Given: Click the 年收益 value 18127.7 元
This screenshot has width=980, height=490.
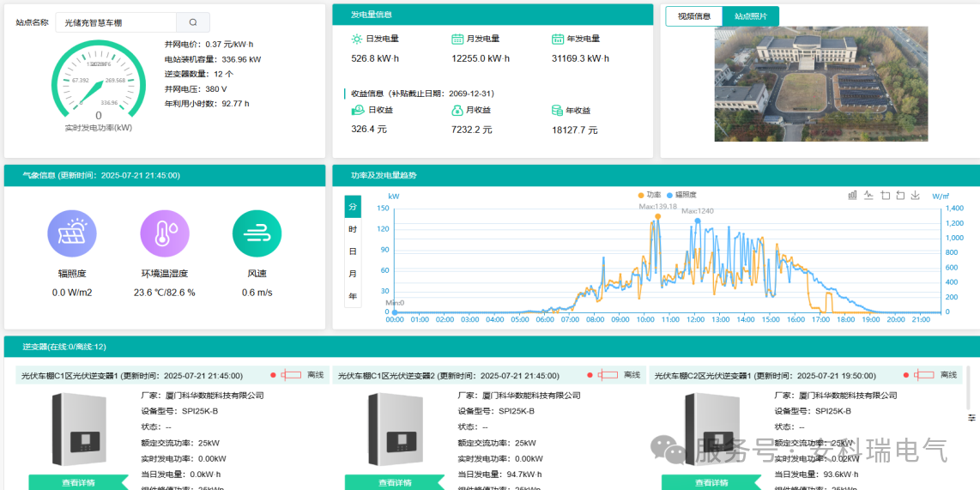Looking at the screenshot, I should point(574,130).
